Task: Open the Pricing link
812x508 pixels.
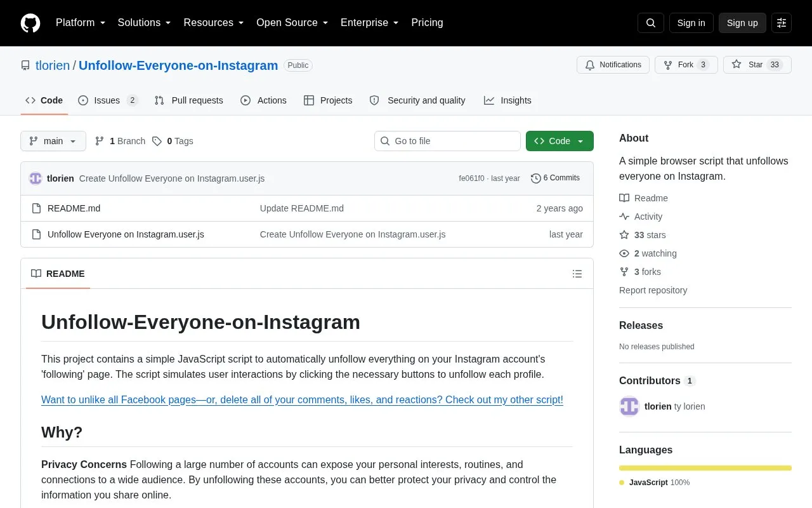Action: click(427, 23)
